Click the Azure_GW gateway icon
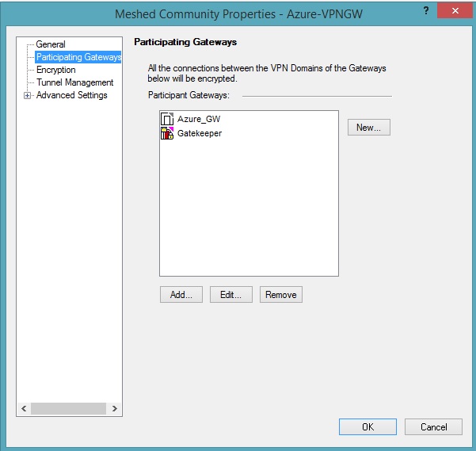The image size is (476, 451). 167,119
